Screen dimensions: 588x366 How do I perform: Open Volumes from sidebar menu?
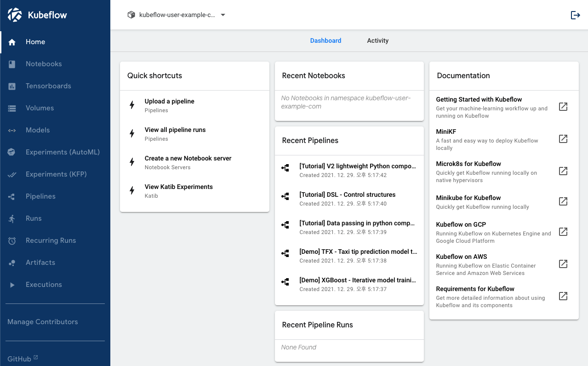coord(55,108)
